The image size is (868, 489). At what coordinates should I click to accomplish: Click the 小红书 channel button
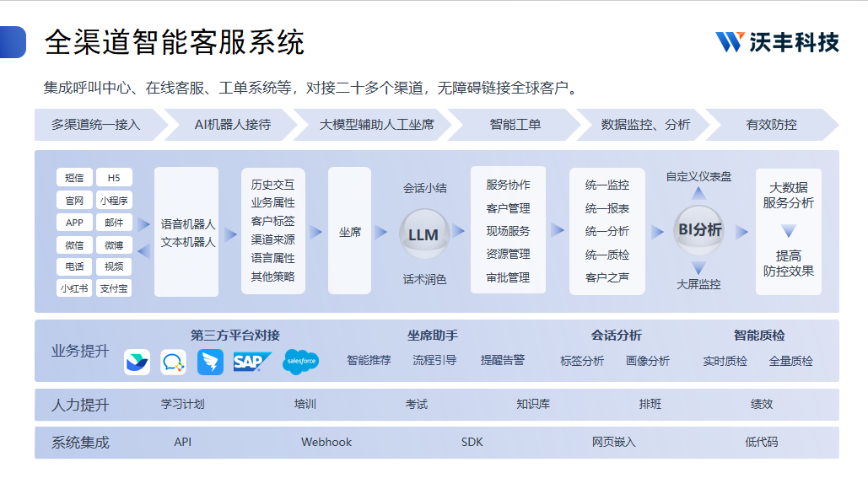[74, 287]
